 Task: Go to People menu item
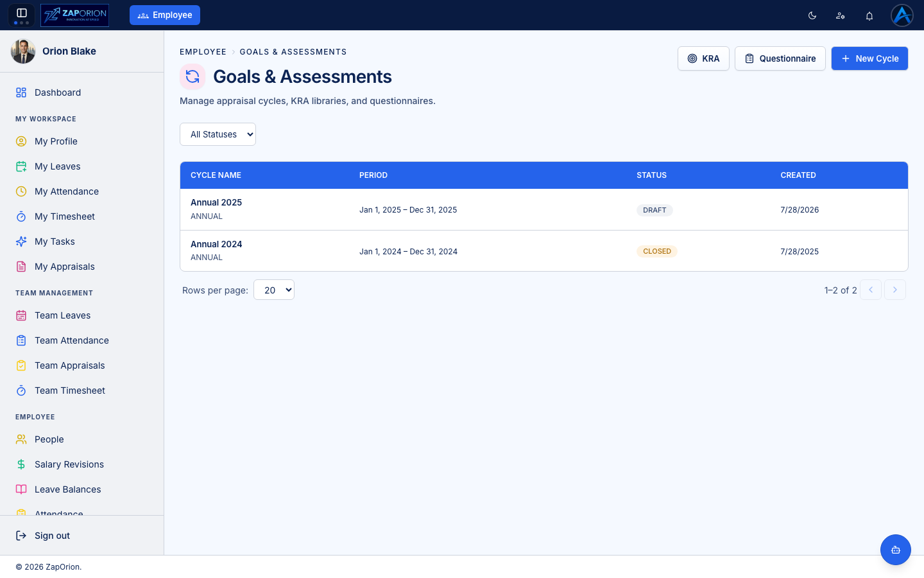pyautogui.click(x=82, y=439)
